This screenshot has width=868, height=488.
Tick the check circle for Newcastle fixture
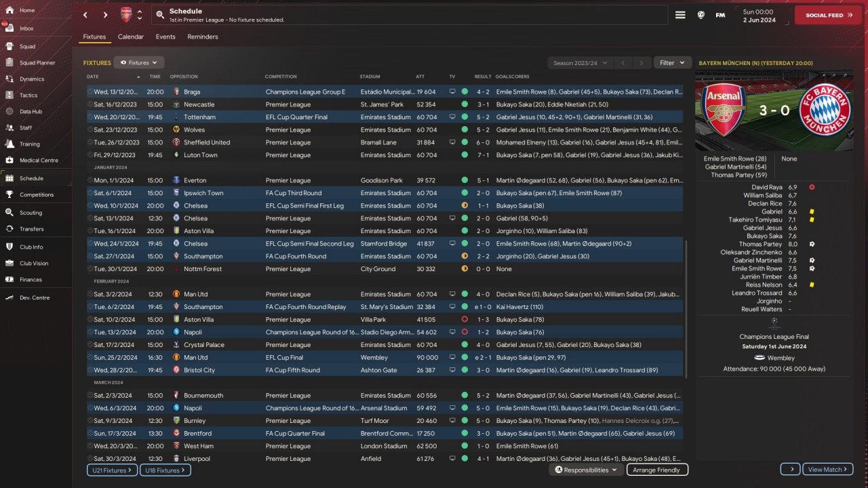coord(90,104)
